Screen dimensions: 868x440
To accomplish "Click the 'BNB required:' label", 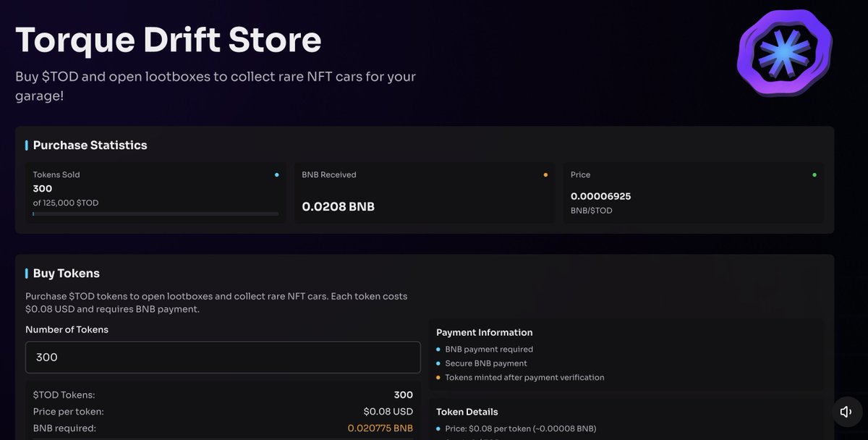I will point(64,428).
